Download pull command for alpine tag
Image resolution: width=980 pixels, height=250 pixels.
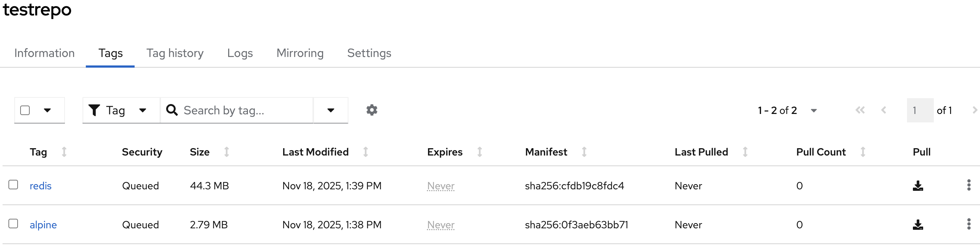coord(918,225)
